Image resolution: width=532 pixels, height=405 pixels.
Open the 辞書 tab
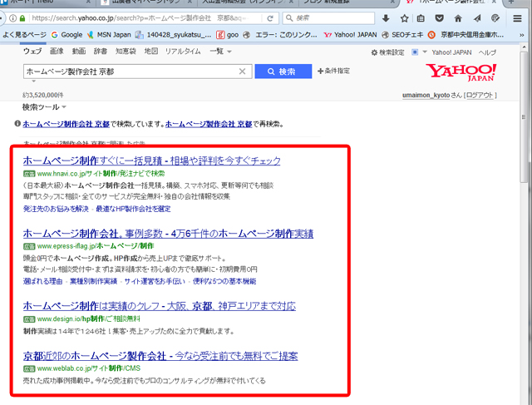tap(101, 52)
